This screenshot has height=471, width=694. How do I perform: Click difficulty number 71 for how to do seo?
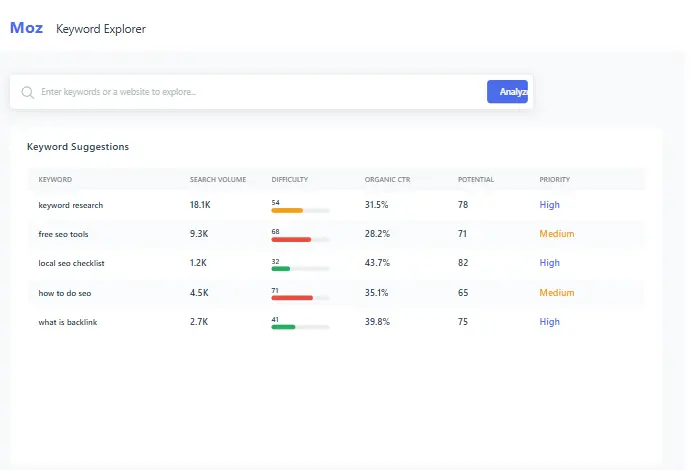(275, 290)
